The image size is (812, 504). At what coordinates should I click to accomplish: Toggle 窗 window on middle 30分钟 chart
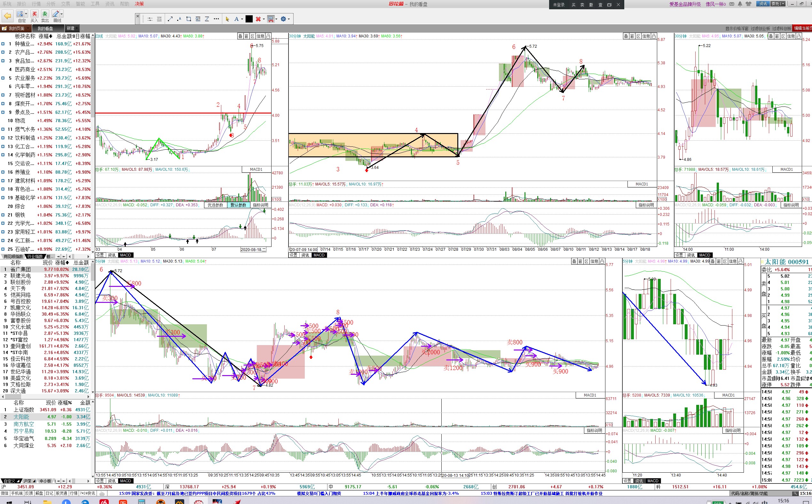pos(632,36)
